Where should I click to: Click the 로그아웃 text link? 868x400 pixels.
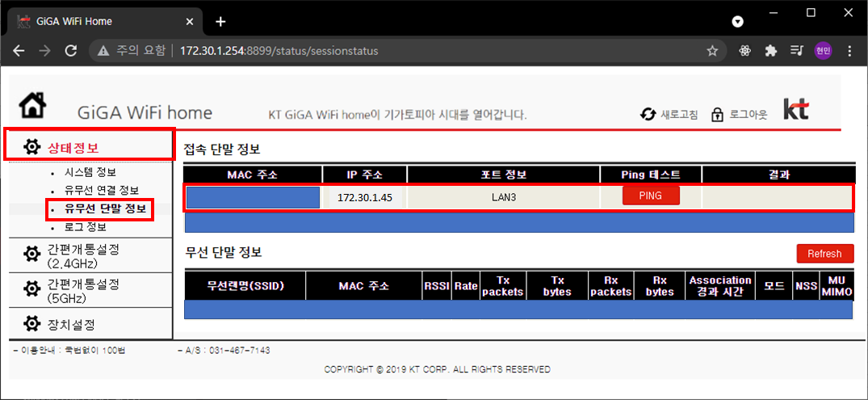(748, 116)
